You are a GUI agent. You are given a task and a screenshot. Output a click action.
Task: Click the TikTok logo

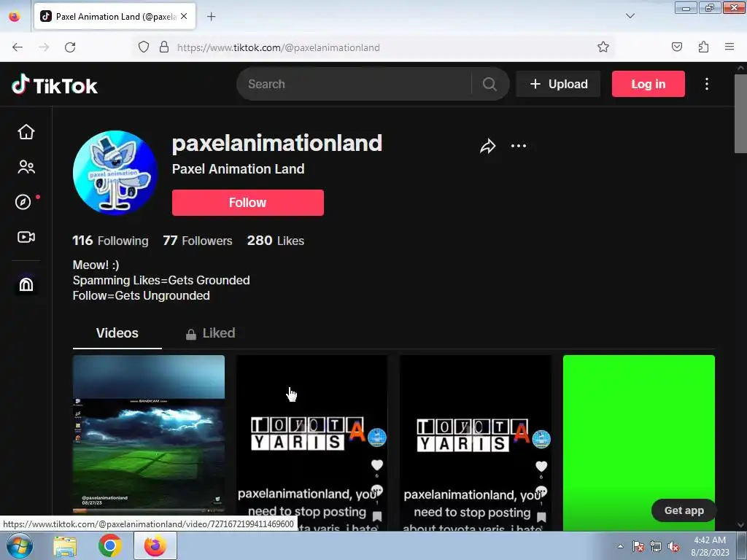click(54, 85)
